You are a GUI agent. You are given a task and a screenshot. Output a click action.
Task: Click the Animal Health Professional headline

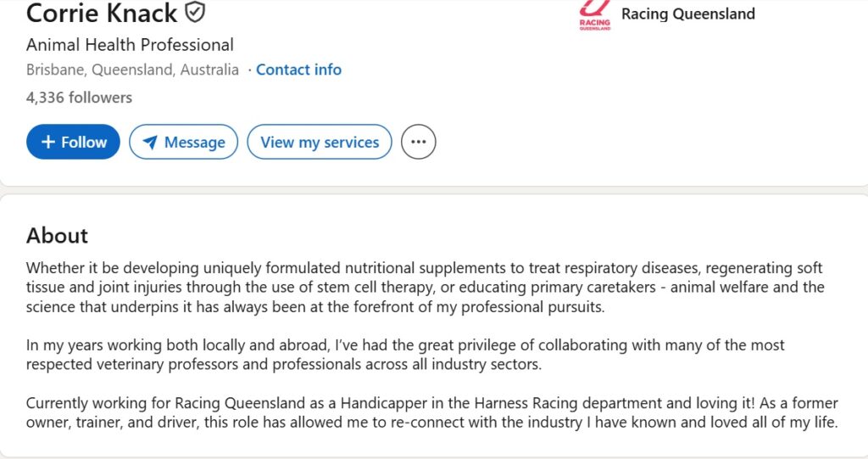click(130, 44)
